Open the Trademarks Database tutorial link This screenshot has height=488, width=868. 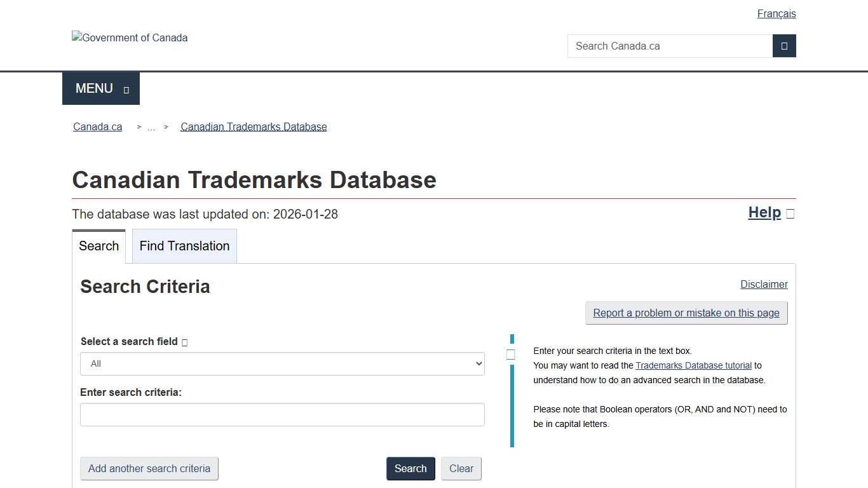(693, 365)
